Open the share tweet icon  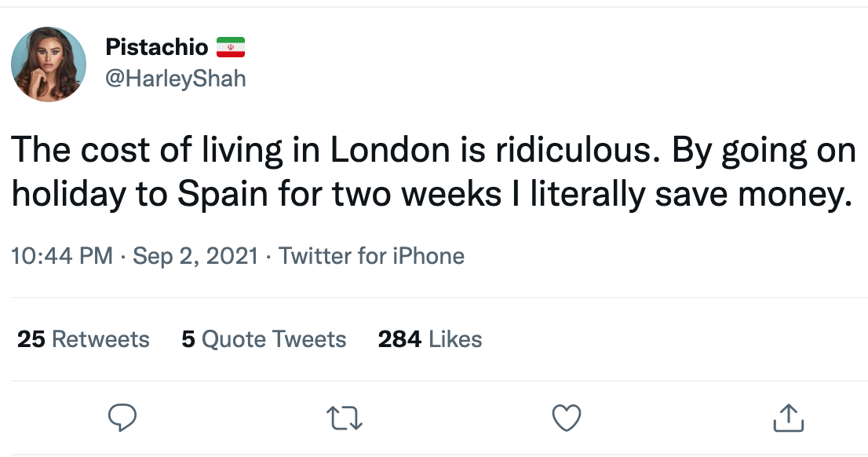point(788,417)
